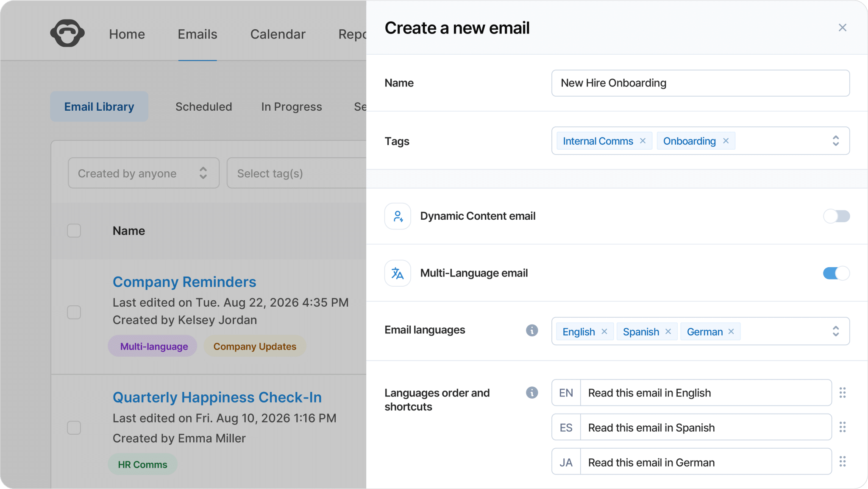This screenshot has width=868, height=489.
Task: Click "Created by Kelsey Jordan" text
Action: click(185, 320)
